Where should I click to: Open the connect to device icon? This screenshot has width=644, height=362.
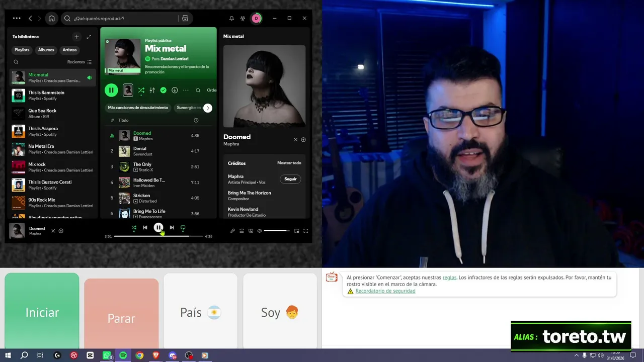(251, 231)
